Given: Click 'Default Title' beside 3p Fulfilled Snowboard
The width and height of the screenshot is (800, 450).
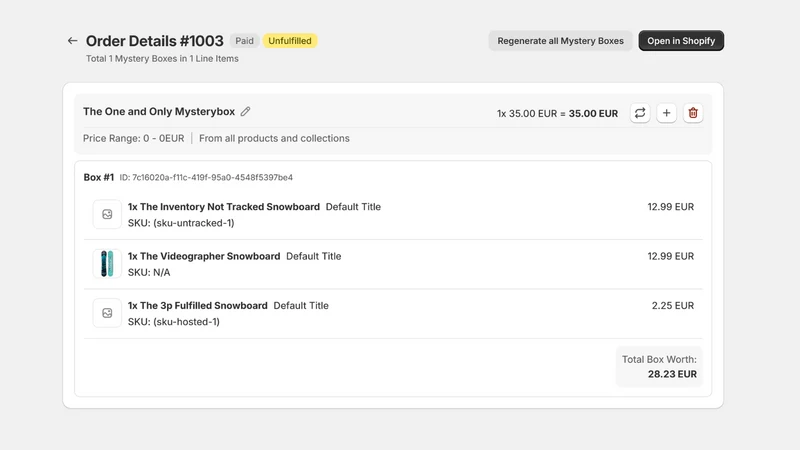Looking at the screenshot, I should click(301, 306).
